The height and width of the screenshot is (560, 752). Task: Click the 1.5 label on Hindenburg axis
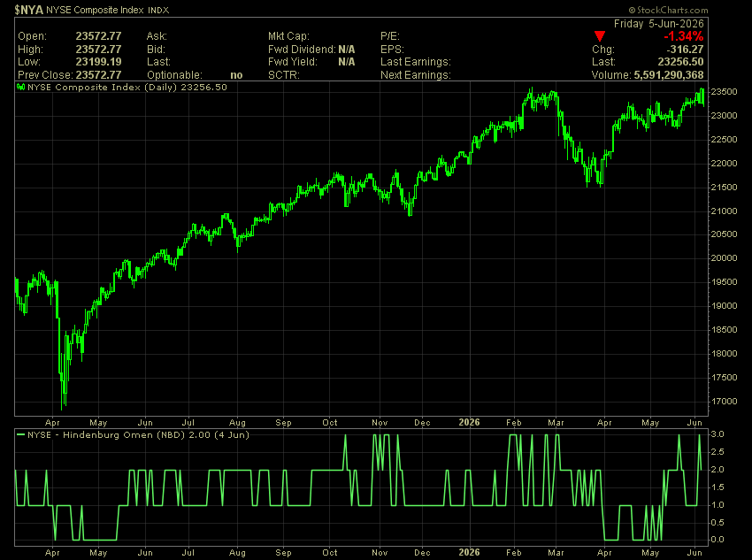tap(717, 487)
